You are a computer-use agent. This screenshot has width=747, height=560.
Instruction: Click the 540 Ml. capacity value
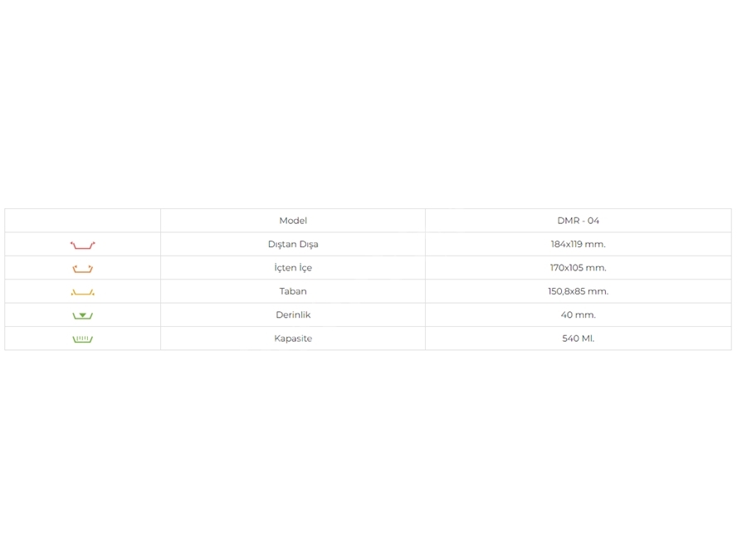tap(578, 338)
